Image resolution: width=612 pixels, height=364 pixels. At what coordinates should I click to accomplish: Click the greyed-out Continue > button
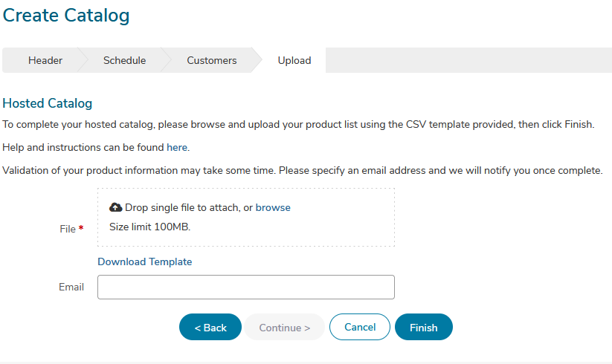285,327
